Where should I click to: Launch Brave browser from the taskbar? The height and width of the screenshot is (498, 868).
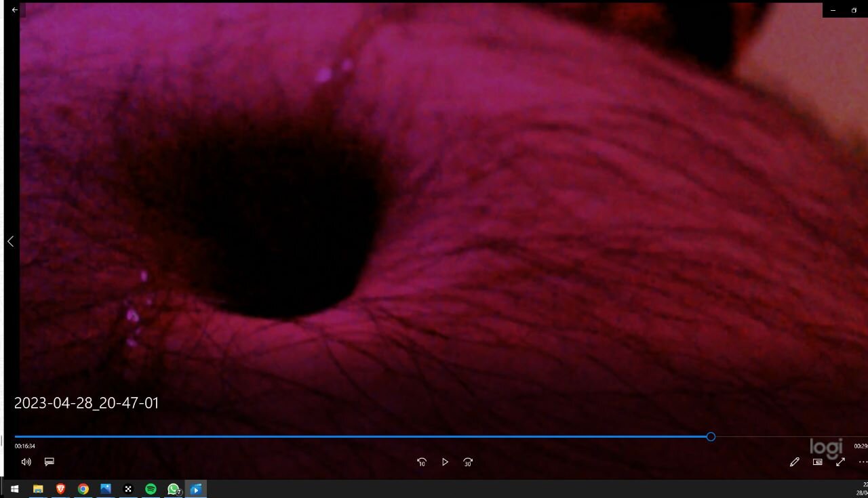coord(60,489)
